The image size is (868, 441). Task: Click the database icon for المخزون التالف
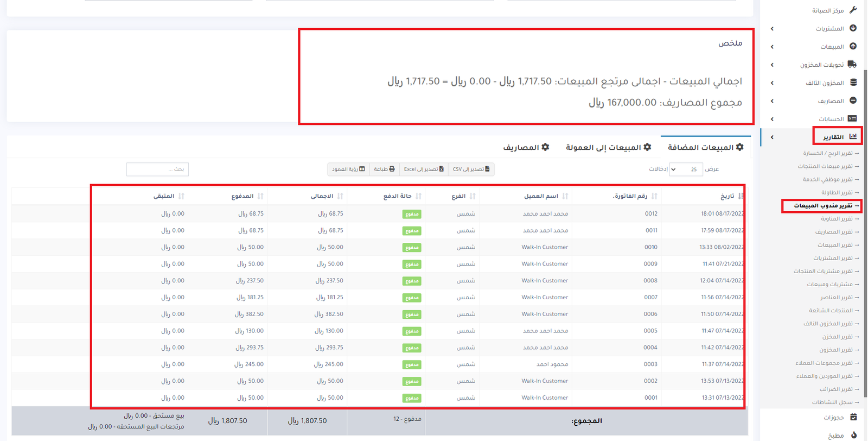pos(853,83)
